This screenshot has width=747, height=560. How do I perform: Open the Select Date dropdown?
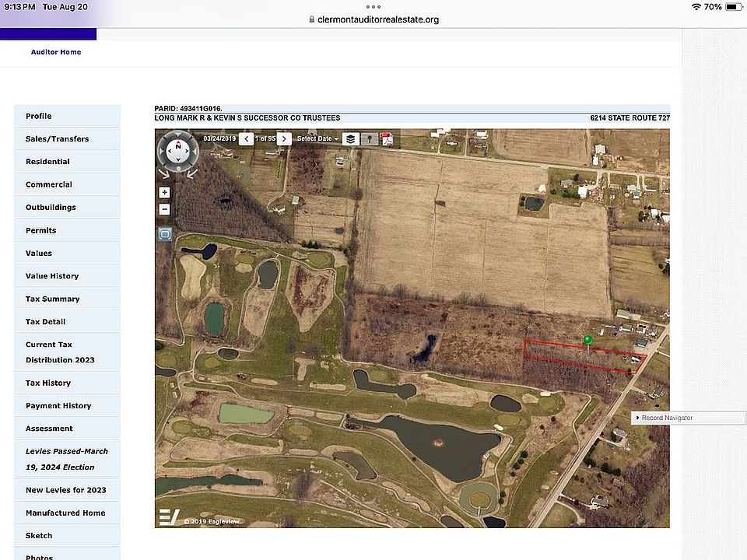[317, 138]
